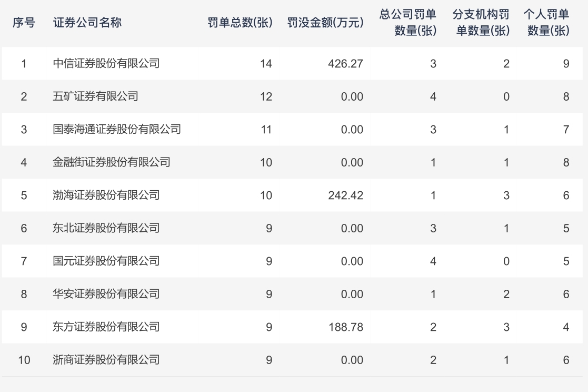Click the 个人罚单数量(张) column header

pos(546,23)
